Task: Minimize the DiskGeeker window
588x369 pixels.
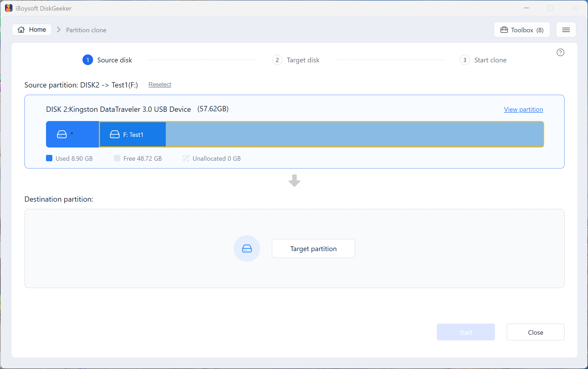Action: point(526,8)
